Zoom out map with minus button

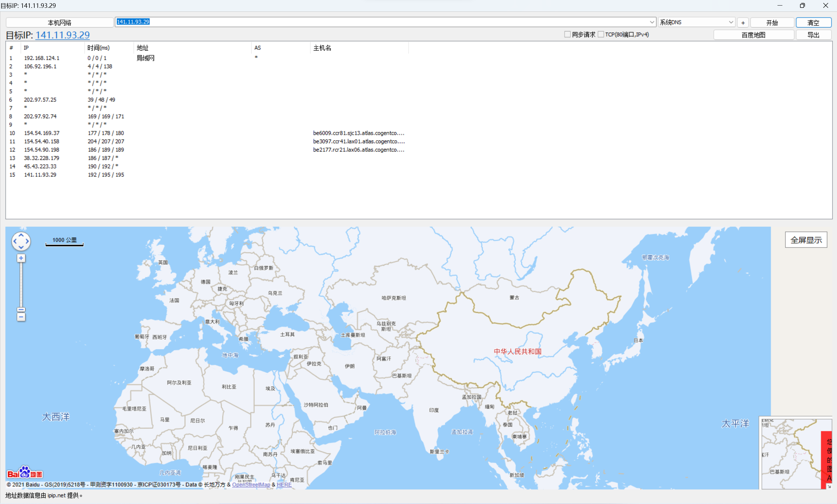[21, 317]
